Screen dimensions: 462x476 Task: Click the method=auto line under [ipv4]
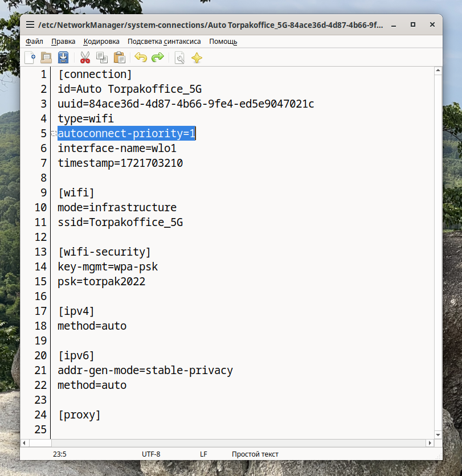(x=92, y=326)
